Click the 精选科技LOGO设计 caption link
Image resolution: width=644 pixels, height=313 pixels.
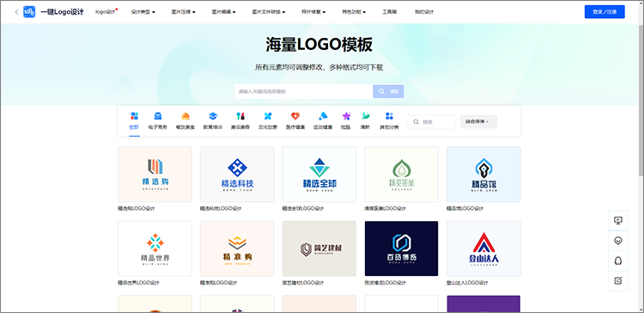pos(221,209)
